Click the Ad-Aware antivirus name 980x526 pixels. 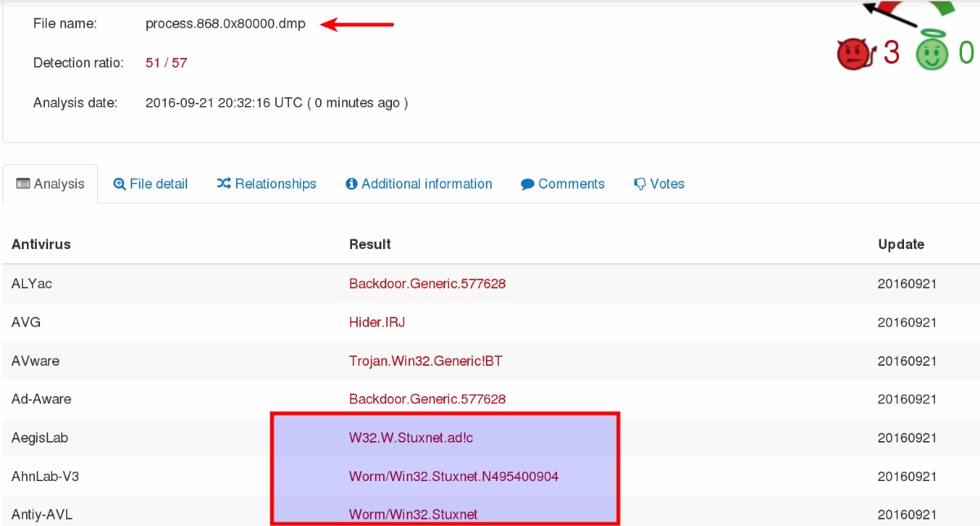point(41,399)
